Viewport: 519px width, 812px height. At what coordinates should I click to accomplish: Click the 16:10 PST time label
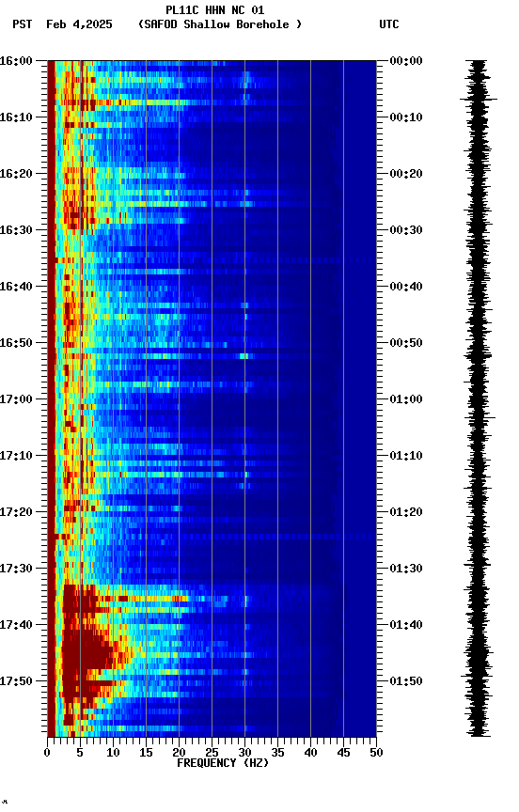pos(16,117)
